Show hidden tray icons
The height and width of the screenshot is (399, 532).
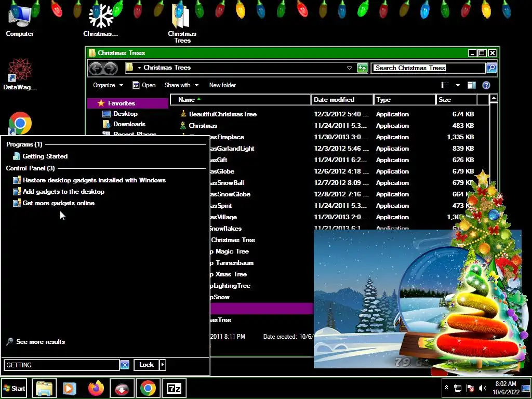446,388
